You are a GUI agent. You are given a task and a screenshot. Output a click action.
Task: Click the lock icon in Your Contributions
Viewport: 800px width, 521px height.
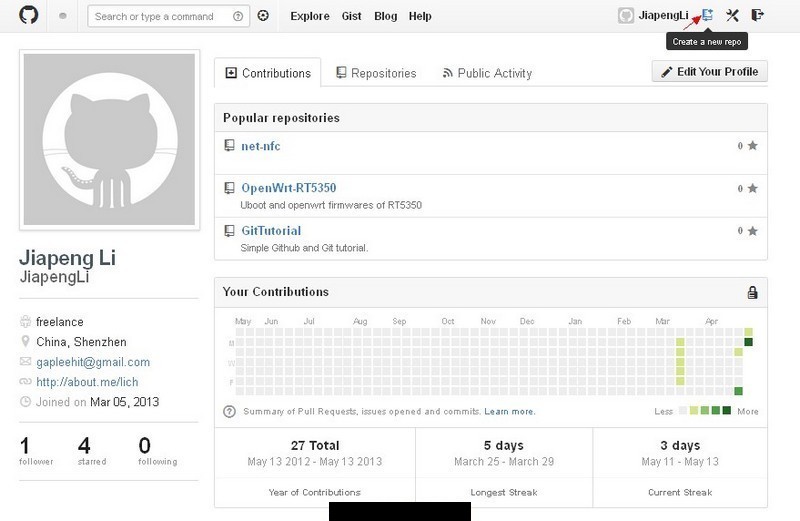click(x=752, y=292)
